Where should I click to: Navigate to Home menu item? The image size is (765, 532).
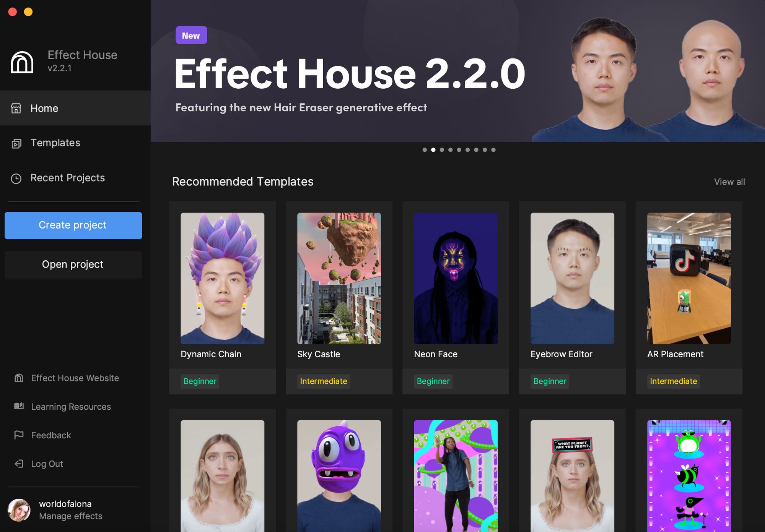(x=44, y=108)
